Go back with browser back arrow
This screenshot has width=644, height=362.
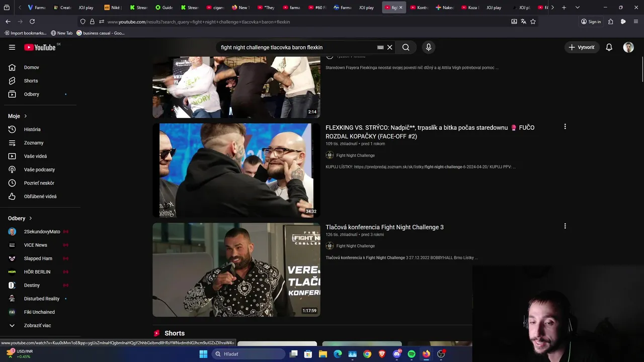8,22
